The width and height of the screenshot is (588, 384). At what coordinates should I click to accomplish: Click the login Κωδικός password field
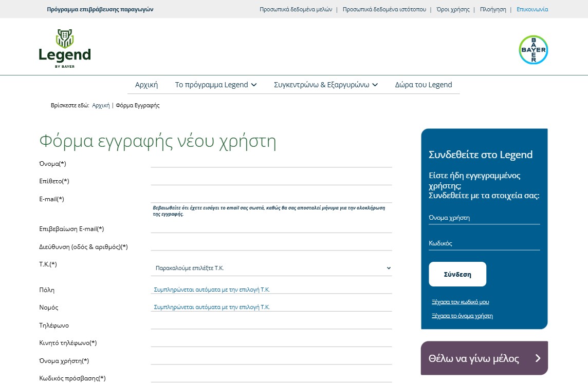point(484,243)
